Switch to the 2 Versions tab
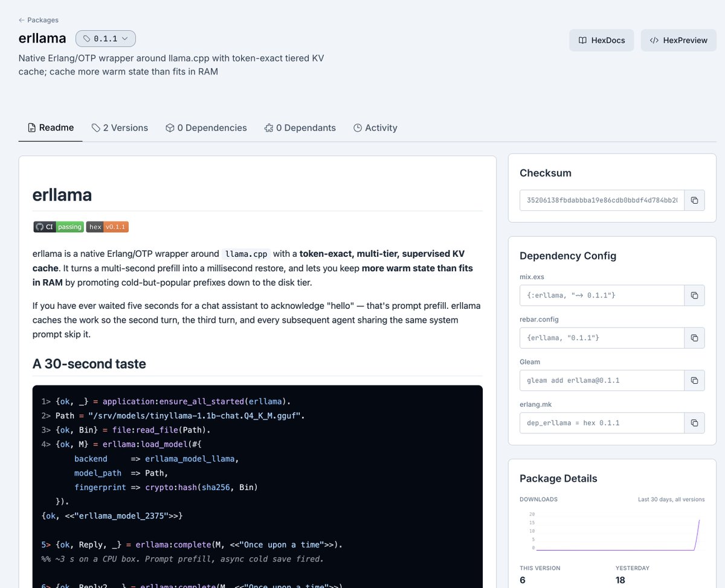Viewport: 725px width, 588px height. click(120, 128)
